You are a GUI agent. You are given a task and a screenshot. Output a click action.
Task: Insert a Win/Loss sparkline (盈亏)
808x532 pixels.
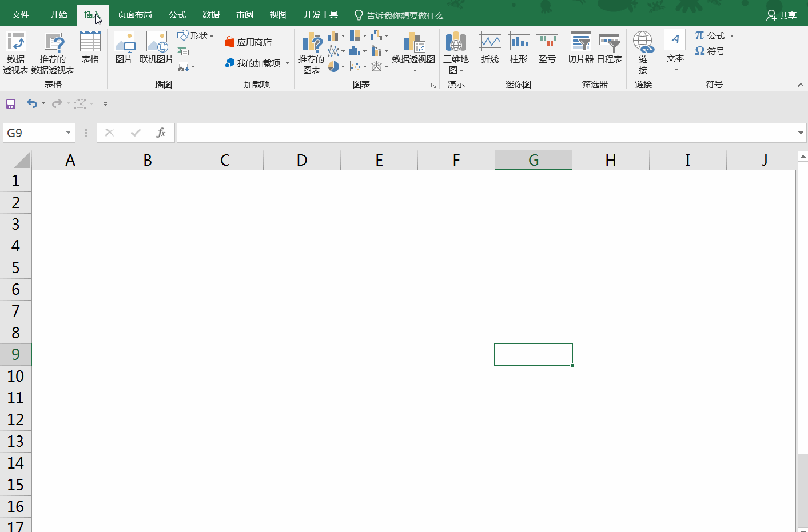click(547, 47)
